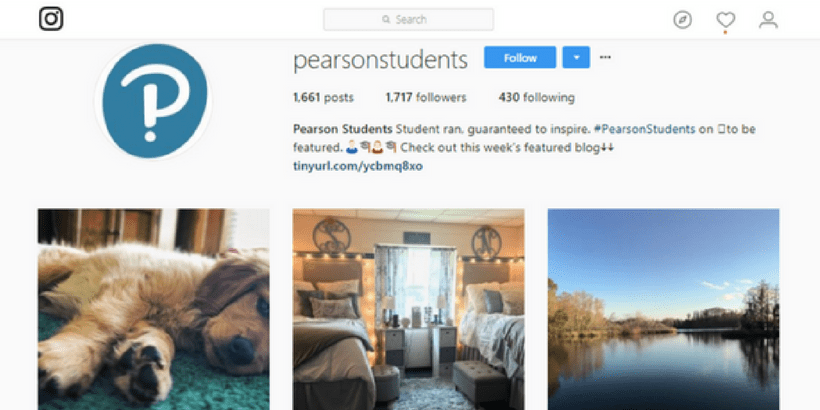View the 1,717 followers list
This screenshot has height=410, width=820.
point(426,97)
